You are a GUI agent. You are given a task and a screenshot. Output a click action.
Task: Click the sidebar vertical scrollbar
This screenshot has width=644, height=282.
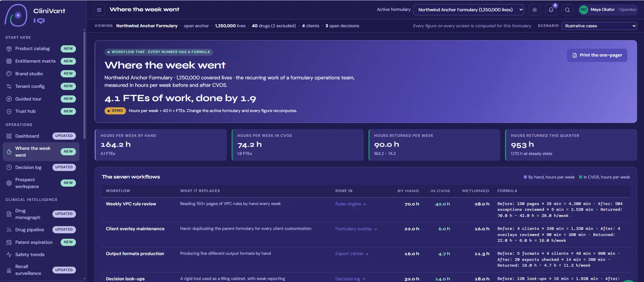[84, 84]
